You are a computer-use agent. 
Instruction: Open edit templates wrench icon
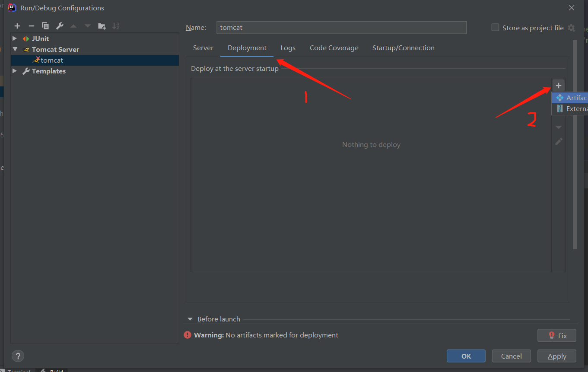[60, 26]
